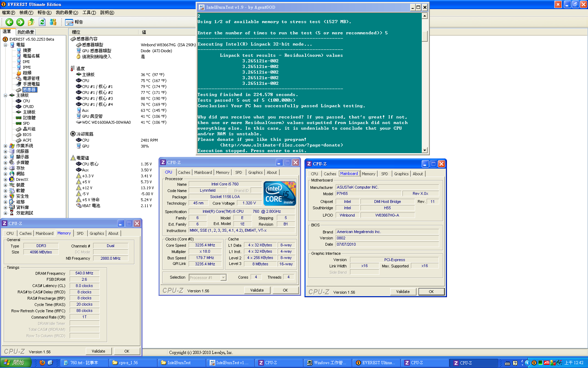The width and height of the screenshot is (588, 368).
Task: Open cpu-z_1.56 folder taskbar button
Action: point(133,363)
